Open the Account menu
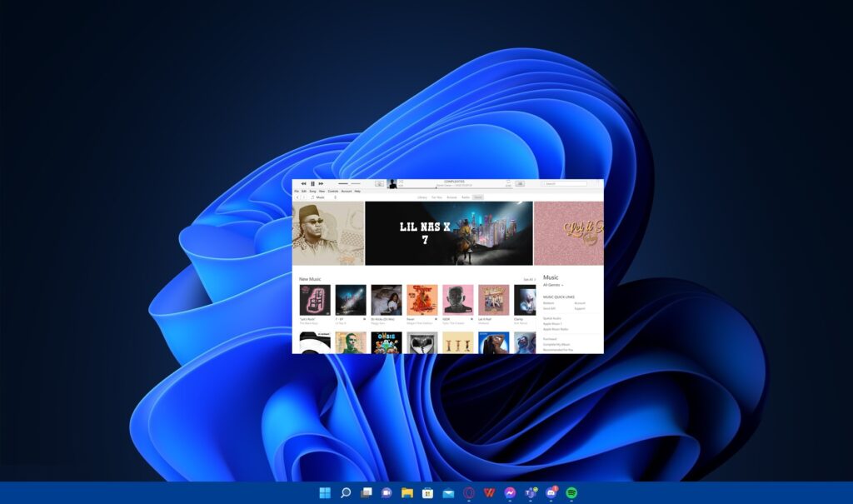This screenshot has width=853, height=504. pos(347,191)
